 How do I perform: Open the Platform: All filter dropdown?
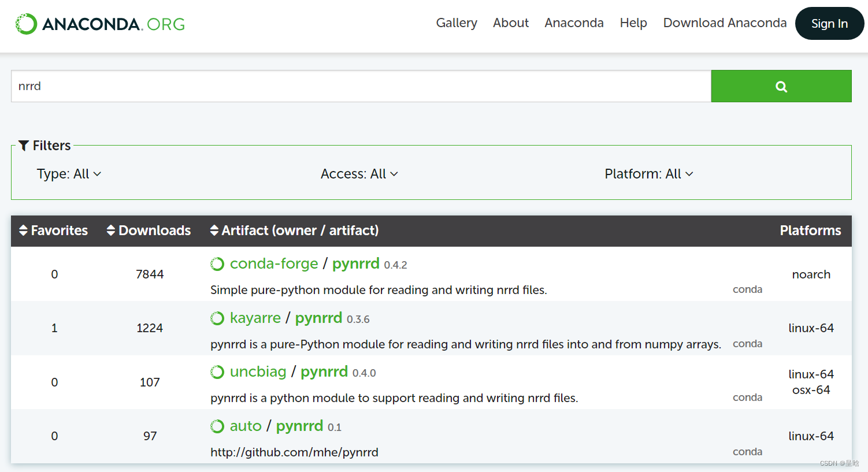pos(649,174)
